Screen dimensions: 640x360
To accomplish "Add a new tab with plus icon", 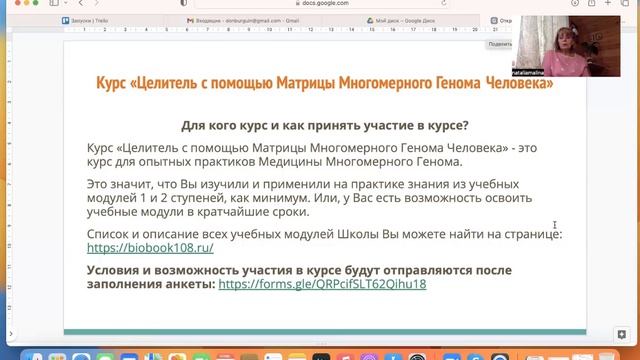I will click(x=608, y=3).
